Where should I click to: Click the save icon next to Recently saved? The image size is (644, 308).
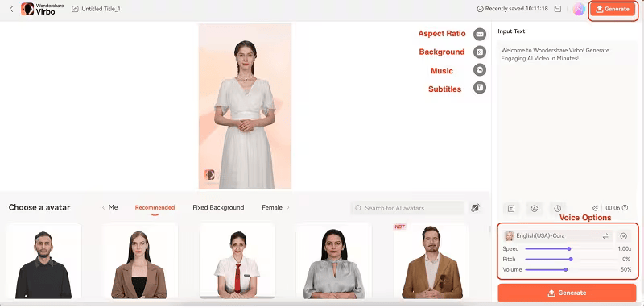(557, 9)
